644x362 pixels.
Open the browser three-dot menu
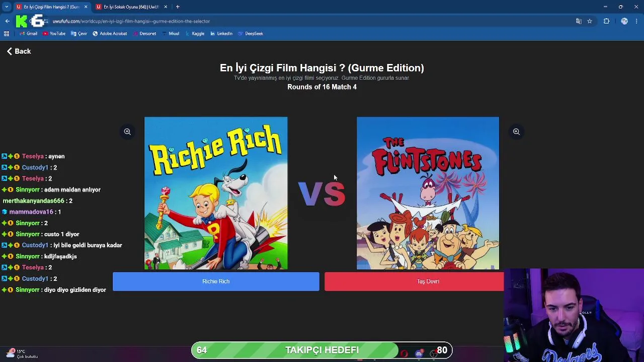(x=637, y=21)
